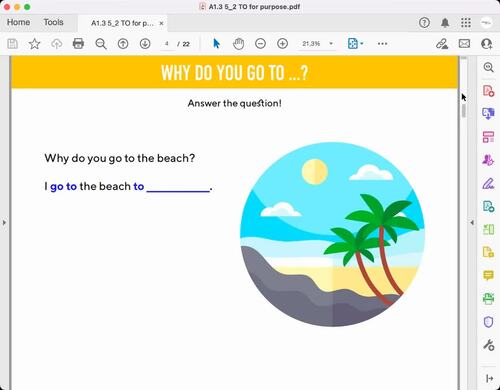
Task: Star the document with bookmark icon
Action: coord(34,44)
